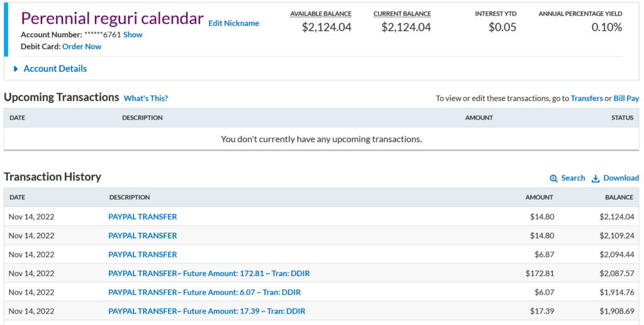Click the $1,908.69 balance cell

click(617, 311)
